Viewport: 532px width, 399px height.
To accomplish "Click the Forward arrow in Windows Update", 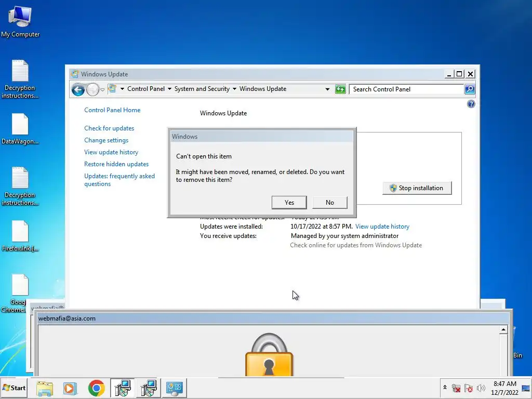I will [x=92, y=90].
